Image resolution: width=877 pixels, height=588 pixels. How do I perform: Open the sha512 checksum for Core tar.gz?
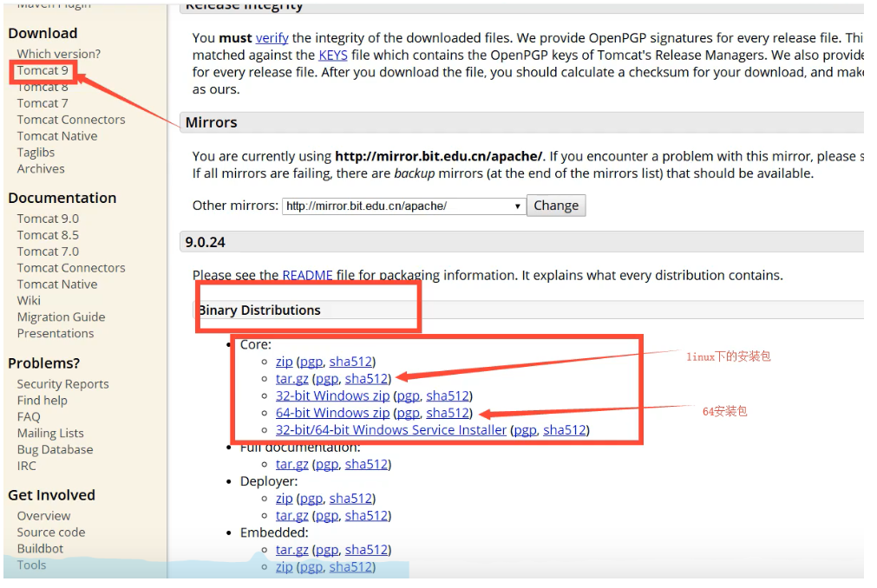[366, 379]
